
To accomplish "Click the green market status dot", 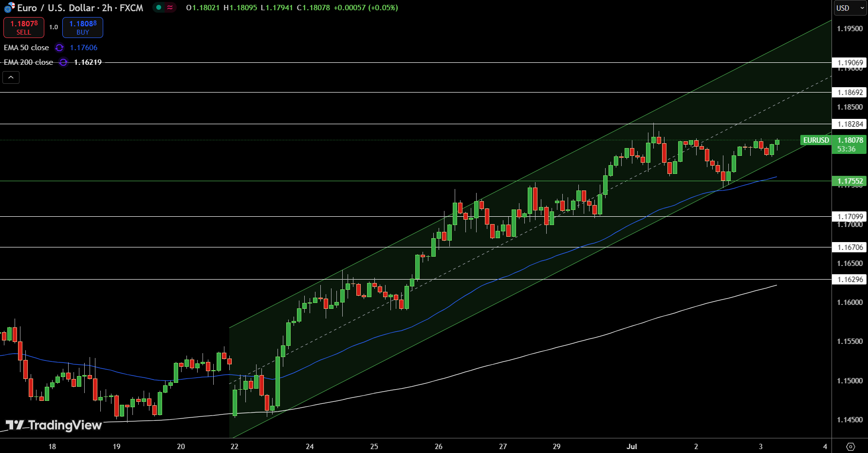I will point(159,7).
